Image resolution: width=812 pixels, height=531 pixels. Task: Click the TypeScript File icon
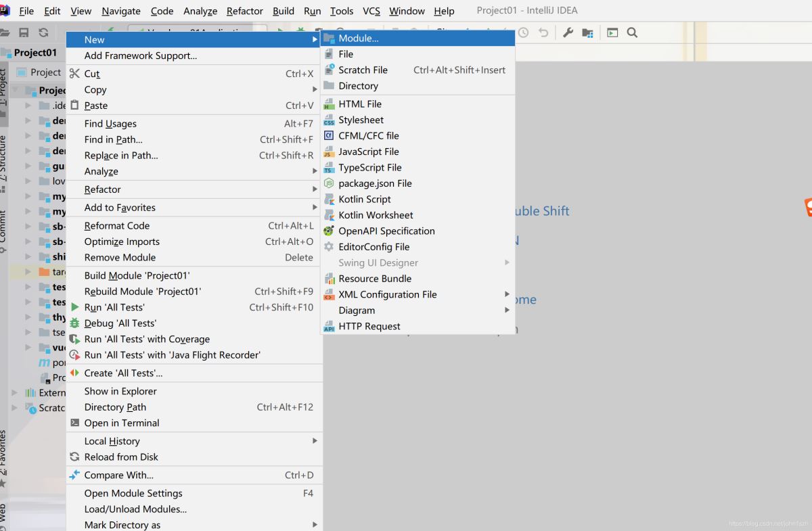pos(329,168)
